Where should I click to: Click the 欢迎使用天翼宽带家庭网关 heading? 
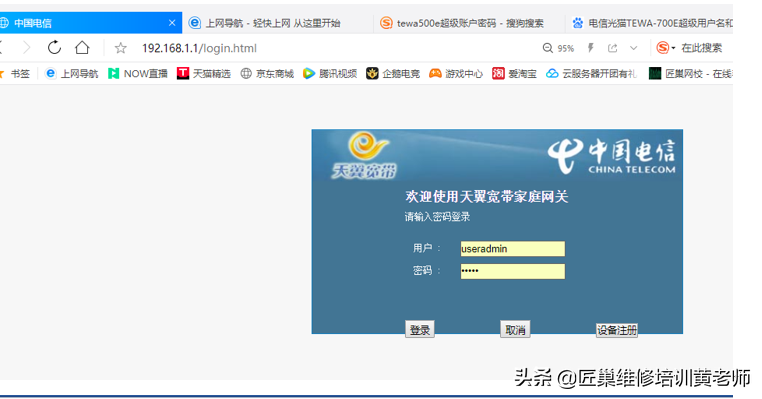(486, 197)
